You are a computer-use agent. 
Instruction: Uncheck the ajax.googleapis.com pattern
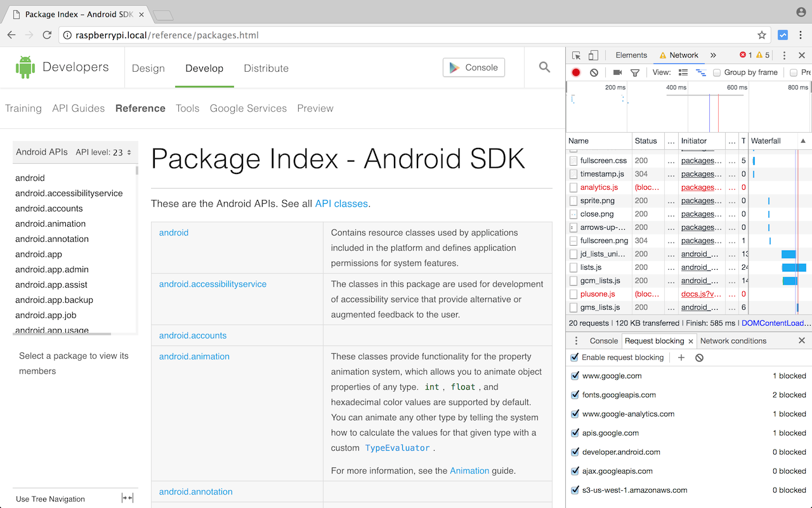pyautogui.click(x=575, y=471)
